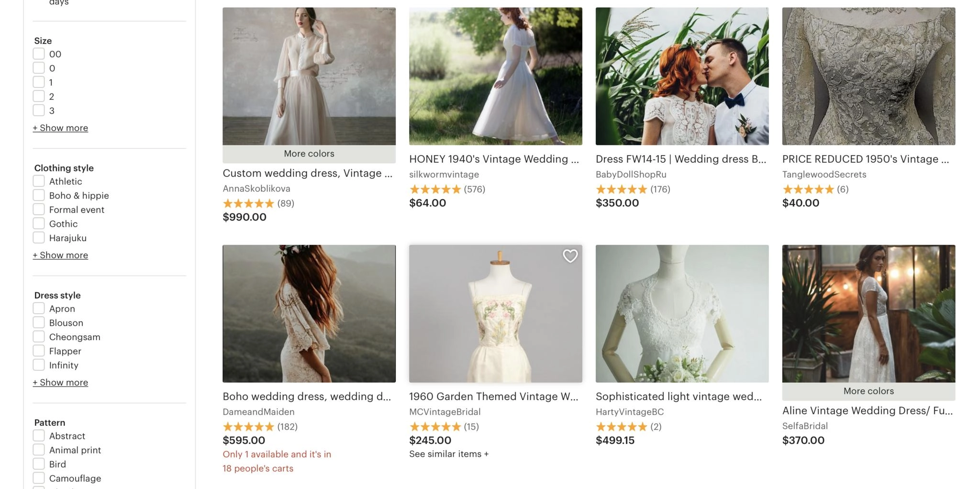Open star rating of silkwormvintage listing
Image resolution: width=980 pixels, height=489 pixels.
click(435, 189)
